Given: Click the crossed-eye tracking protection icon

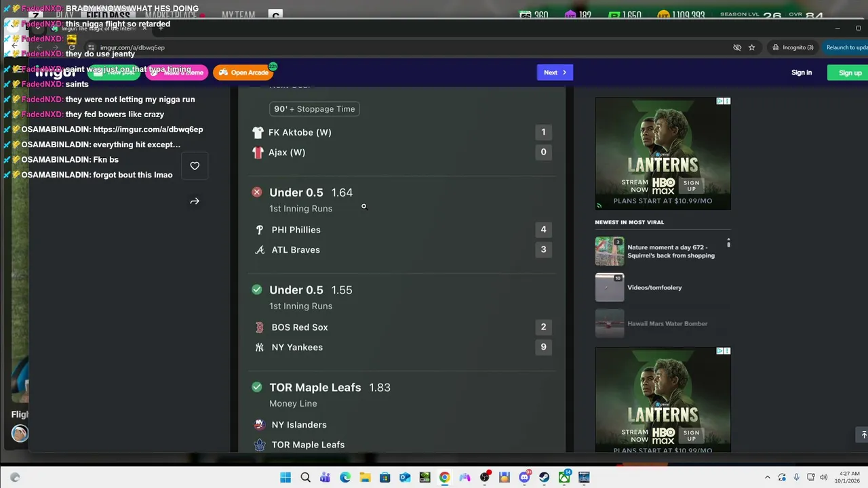Looking at the screenshot, I should [737, 47].
